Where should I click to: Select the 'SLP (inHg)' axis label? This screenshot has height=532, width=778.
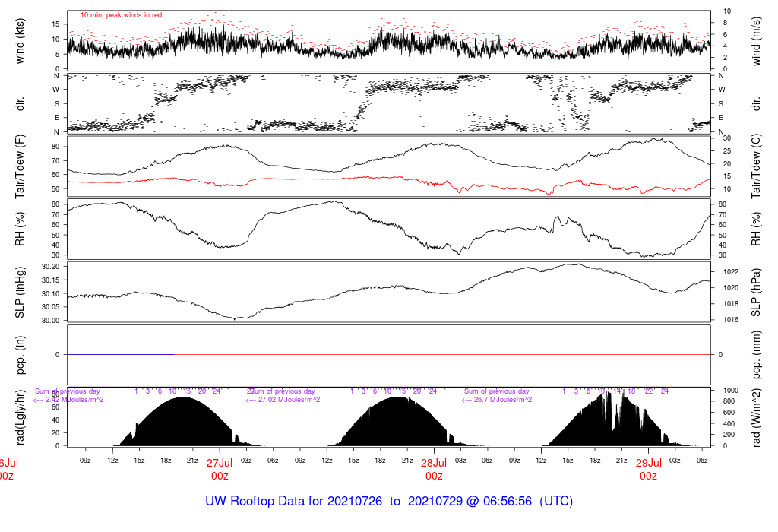pyautogui.click(x=19, y=293)
